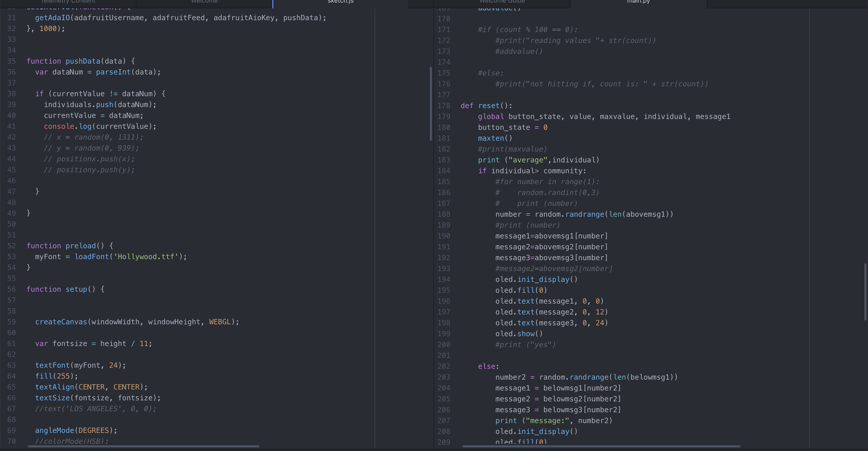Click comment '#else:' on line 175
The height and width of the screenshot is (451, 868).
coord(491,73)
